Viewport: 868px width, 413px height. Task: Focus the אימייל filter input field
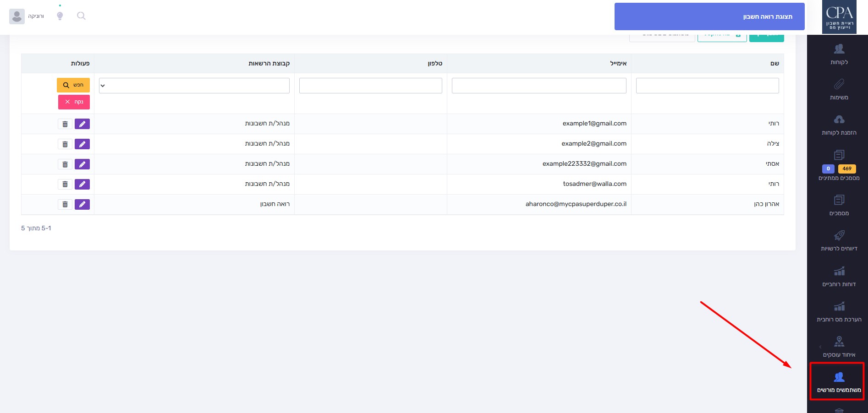pos(538,86)
